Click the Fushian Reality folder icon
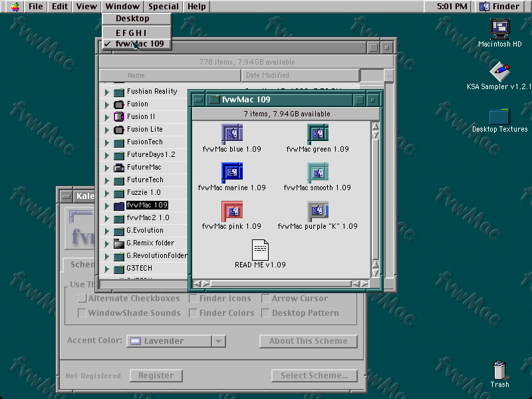The width and height of the screenshot is (532, 399). (119, 92)
